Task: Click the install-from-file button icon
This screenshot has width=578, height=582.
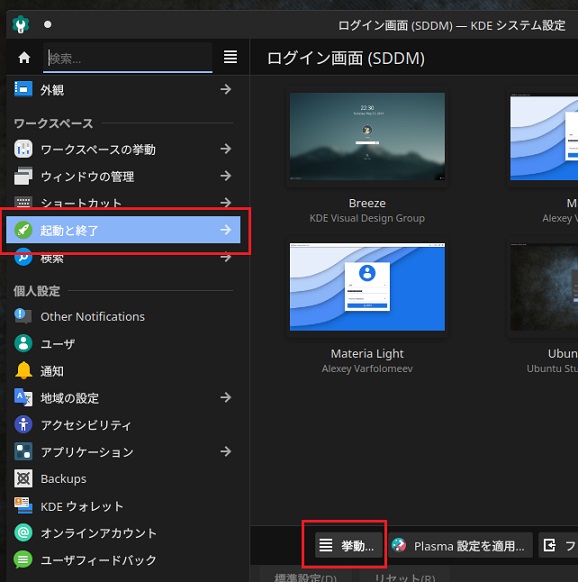Action: click(549, 545)
